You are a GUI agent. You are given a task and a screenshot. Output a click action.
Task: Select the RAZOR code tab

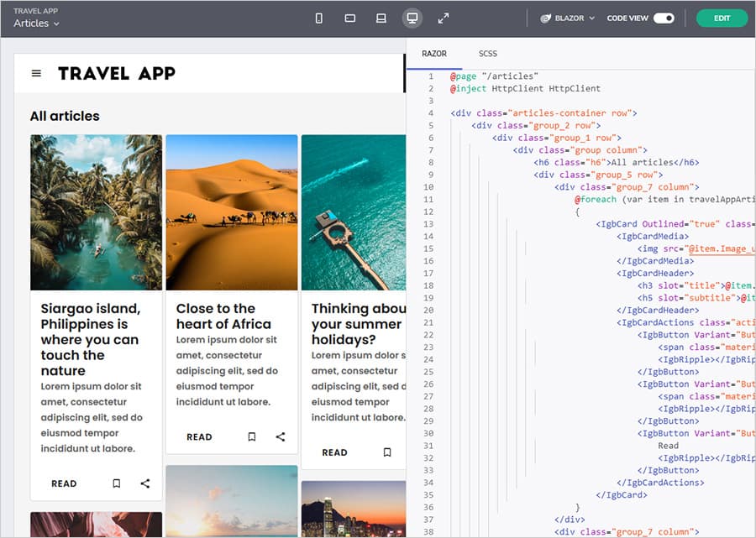click(x=434, y=53)
